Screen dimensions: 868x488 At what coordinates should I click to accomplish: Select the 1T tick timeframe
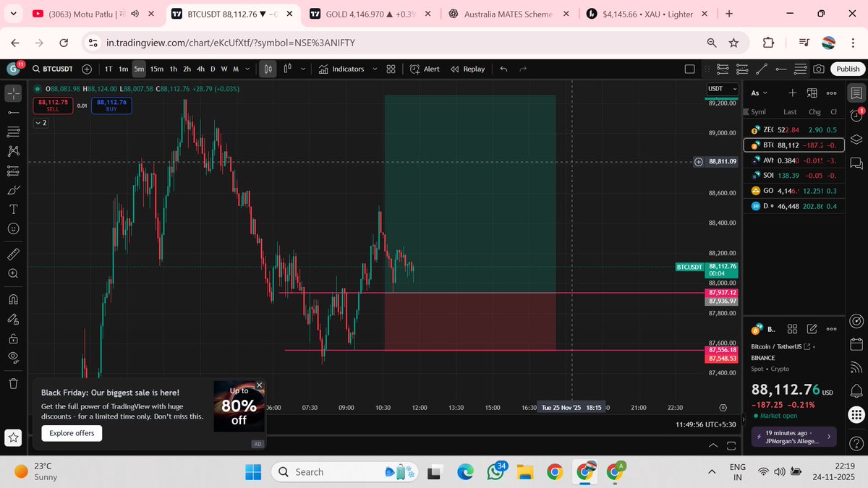tap(109, 69)
